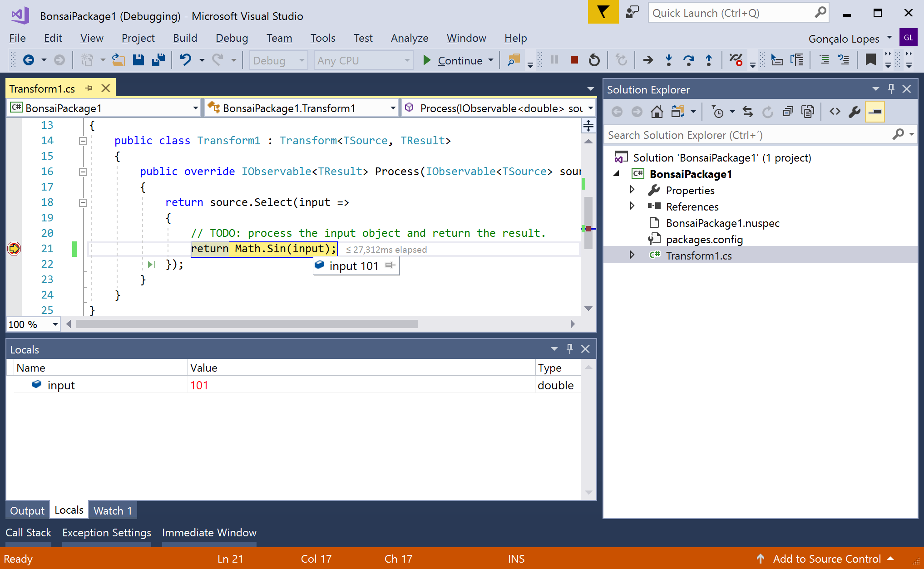The height and width of the screenshot is (569, 924).
Task: Restart the debugging session
Action: click(x=594, y=60)
